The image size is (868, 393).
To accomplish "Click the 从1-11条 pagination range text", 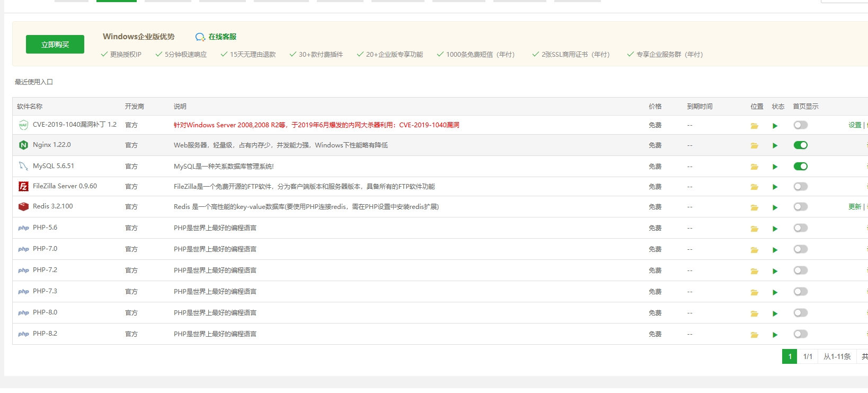I will (837, 356).
